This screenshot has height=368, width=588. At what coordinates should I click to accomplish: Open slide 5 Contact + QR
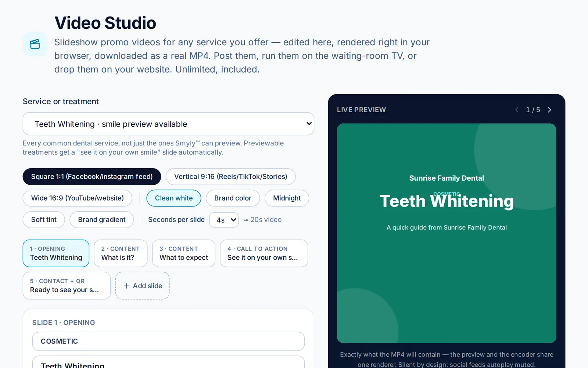(67, 286)
